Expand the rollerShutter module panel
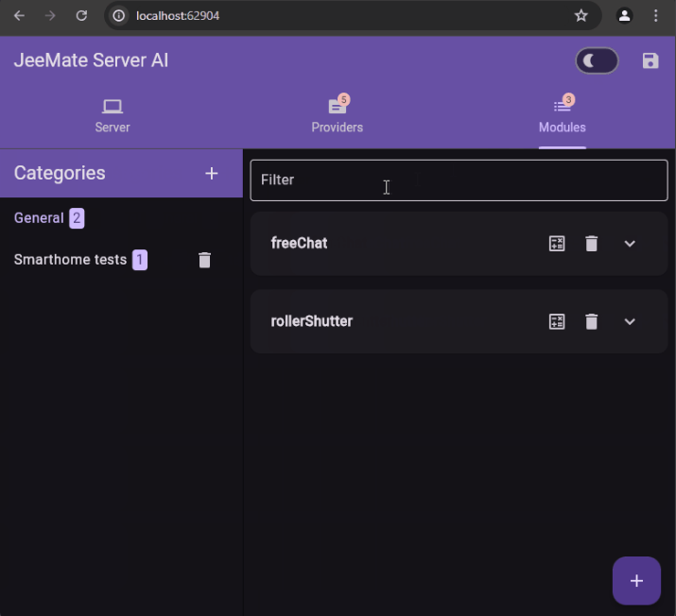 pyautogui.click(x=630, y=322)
